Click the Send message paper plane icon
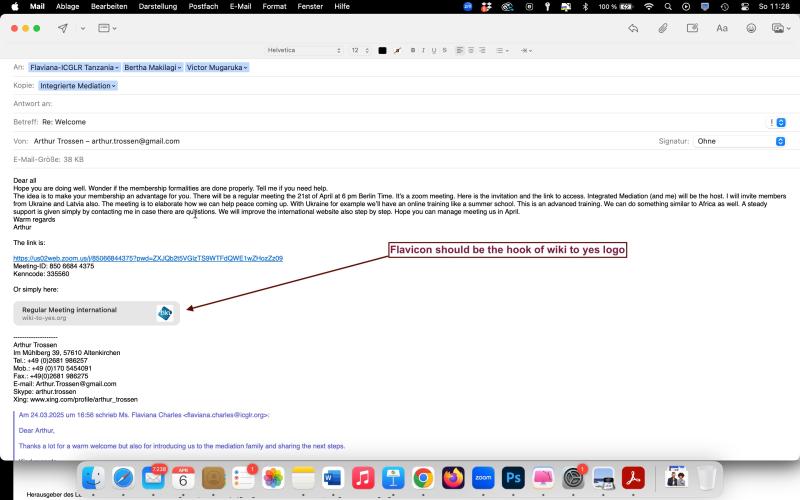This screenshot has height=500, width=800. [63, 28]
